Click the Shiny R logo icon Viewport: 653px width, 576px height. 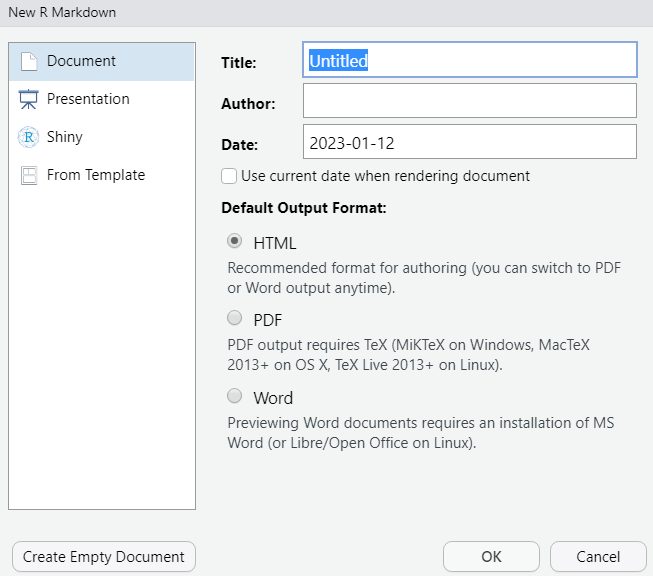[x=29, y=137]
